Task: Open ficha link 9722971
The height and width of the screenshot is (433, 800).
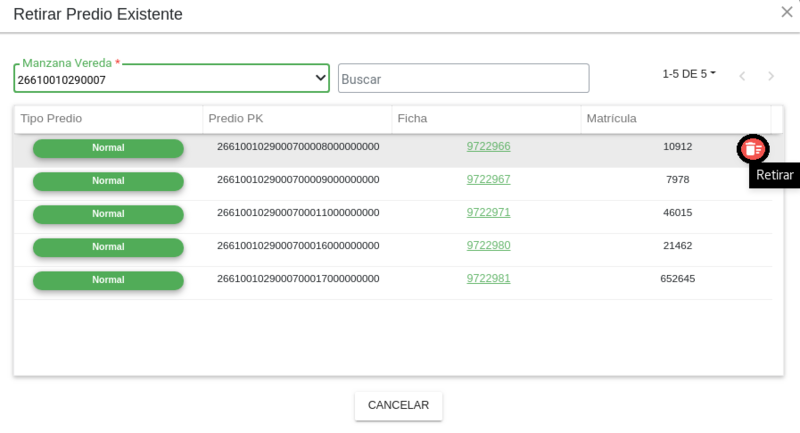Action: coord(488,213)
